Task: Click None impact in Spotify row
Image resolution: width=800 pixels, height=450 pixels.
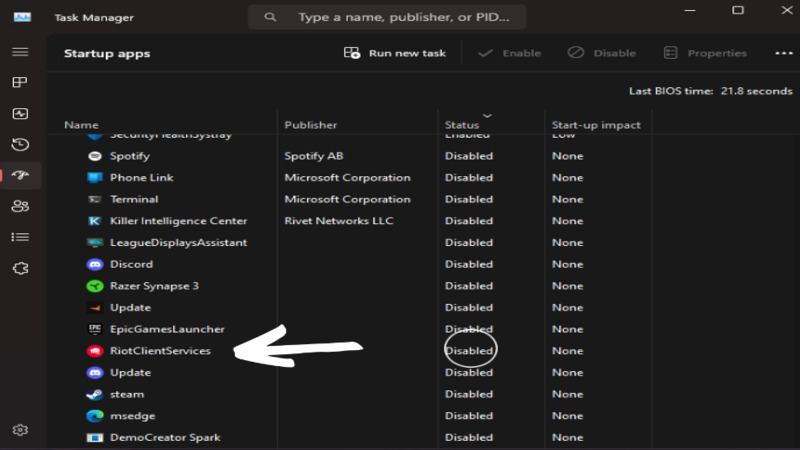Action: coord(567,156)
